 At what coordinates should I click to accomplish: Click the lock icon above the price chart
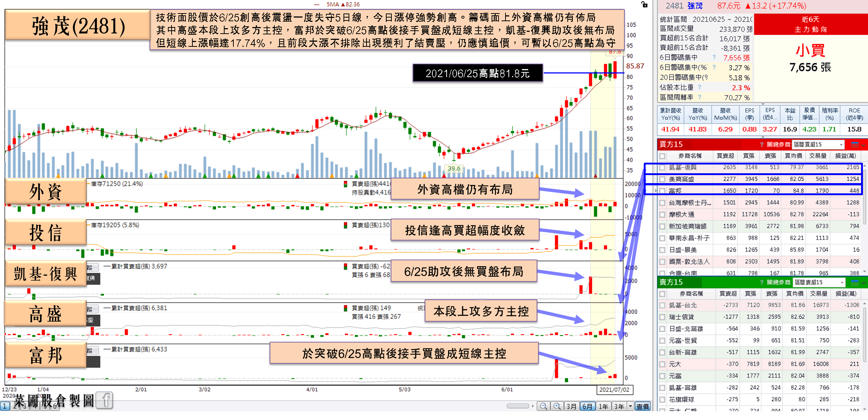[x=644, y=4]
